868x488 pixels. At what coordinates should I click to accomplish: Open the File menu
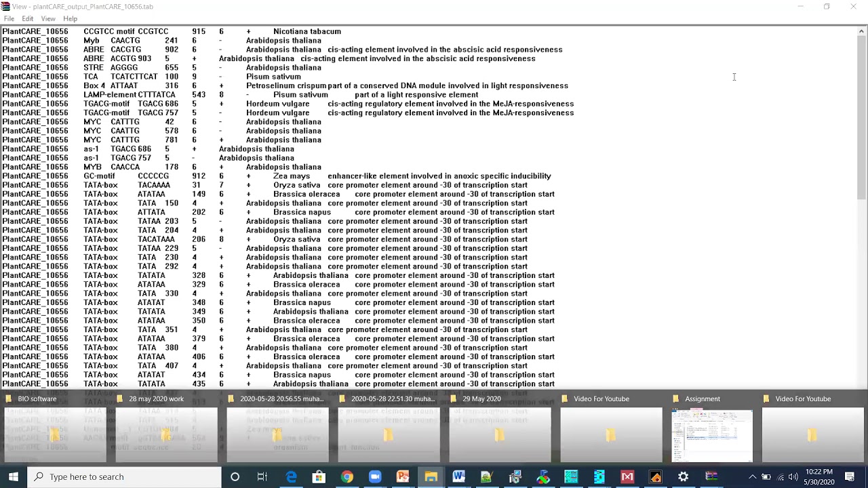[9, 18]
